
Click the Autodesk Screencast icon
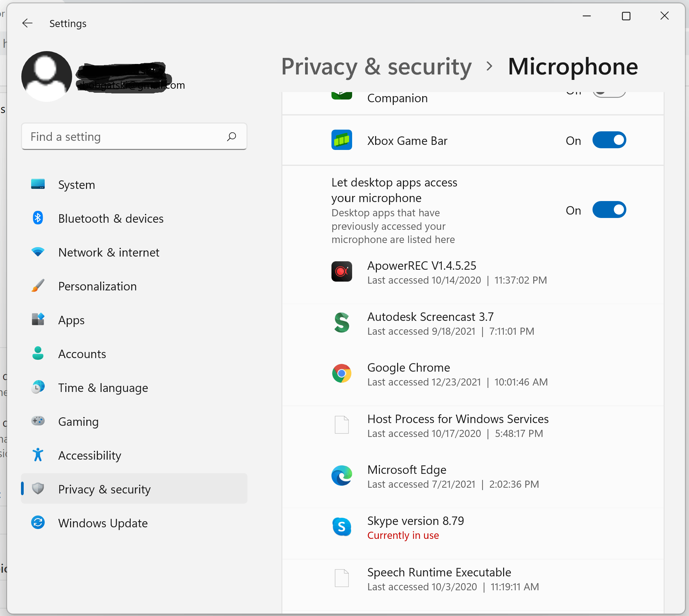tap(341, 323)
